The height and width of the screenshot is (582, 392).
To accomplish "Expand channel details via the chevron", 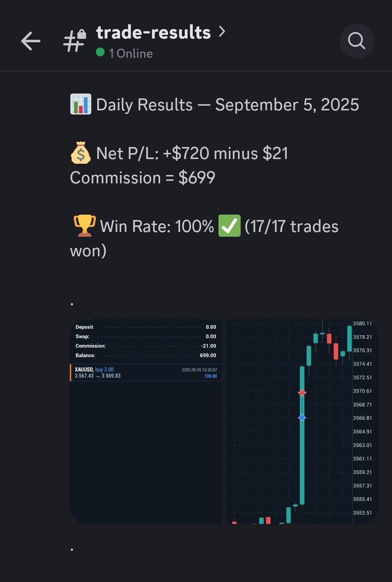I will coord(222,31).
